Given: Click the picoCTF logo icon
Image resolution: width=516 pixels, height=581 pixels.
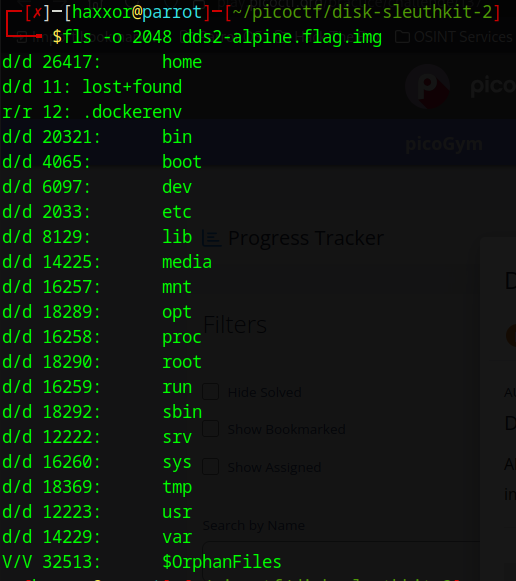Looking at the screenshot, I should (x=427, y=86).
